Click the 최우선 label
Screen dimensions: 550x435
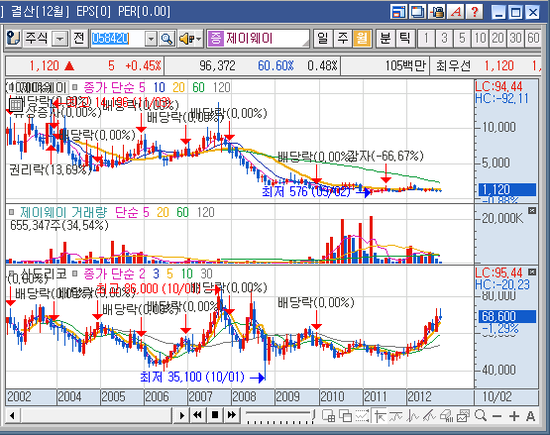coord(453,66)
